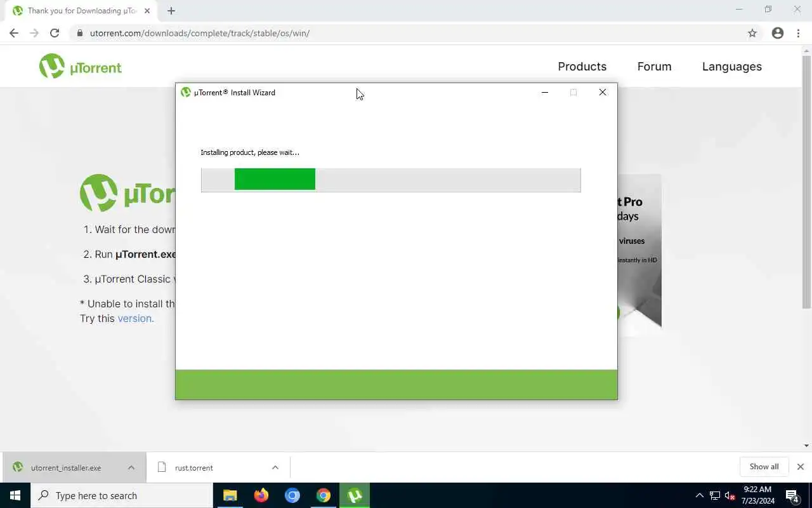
Task: Open File Explorer from taskbar
Action: (230, 495)
